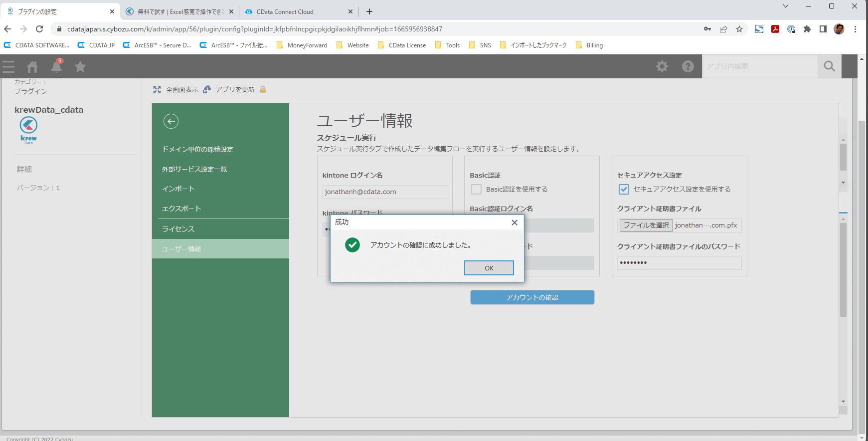The width and height of the screenshot is (868, 441).
Task: Close the 成功 dialog with X
Action: point(515,222)
